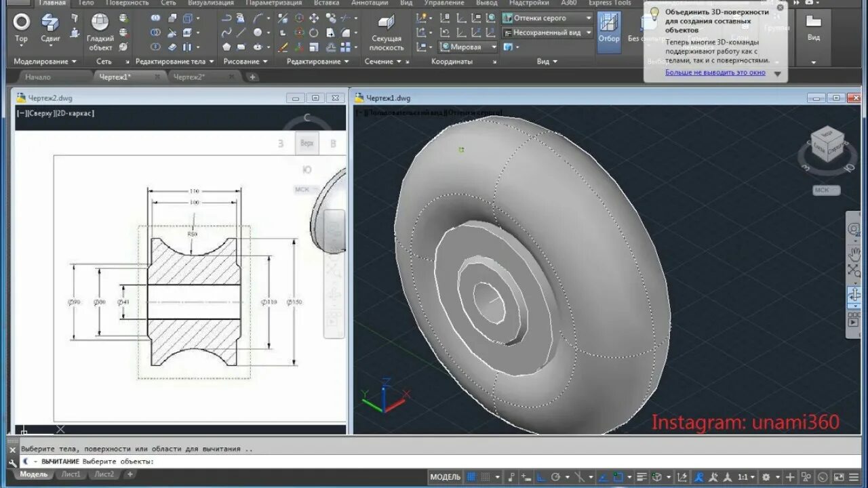868x488 pixels.
Task: Choose the Move tool with four arrows
Action: point(314,18)
